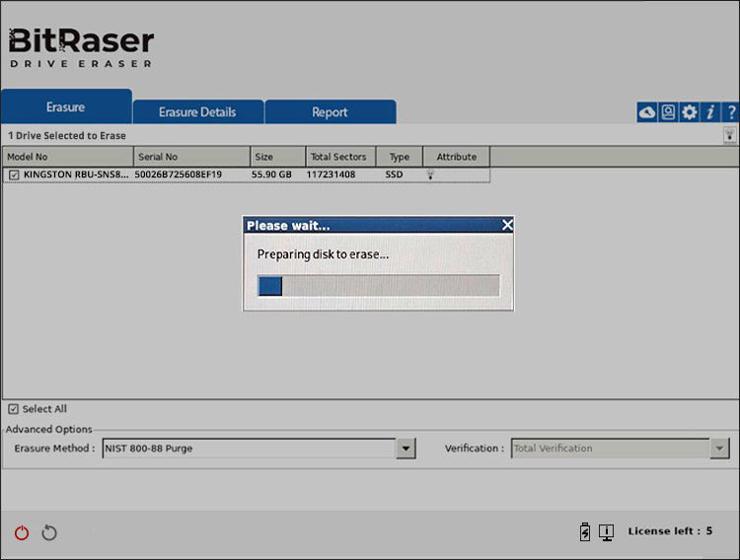The image size is (740, 560).
Task: Open the cloud connection icon
Action: coord(647,112)
